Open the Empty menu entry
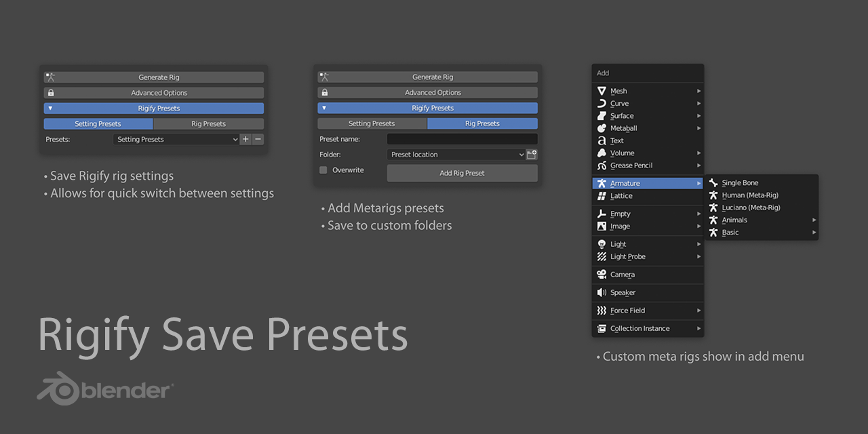Screen dimensions: 868x434 pos(648,214)
